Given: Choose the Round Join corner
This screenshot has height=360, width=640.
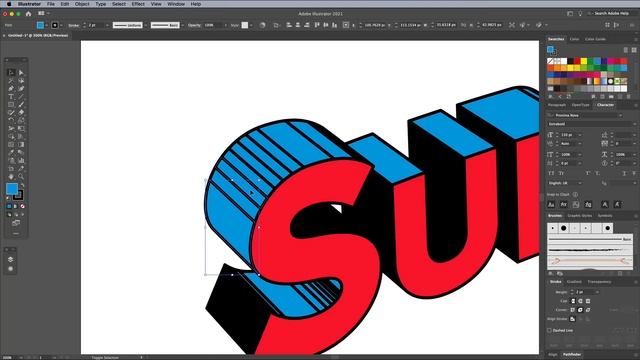Looking at the screenshot, I should (x=580, y=310).
